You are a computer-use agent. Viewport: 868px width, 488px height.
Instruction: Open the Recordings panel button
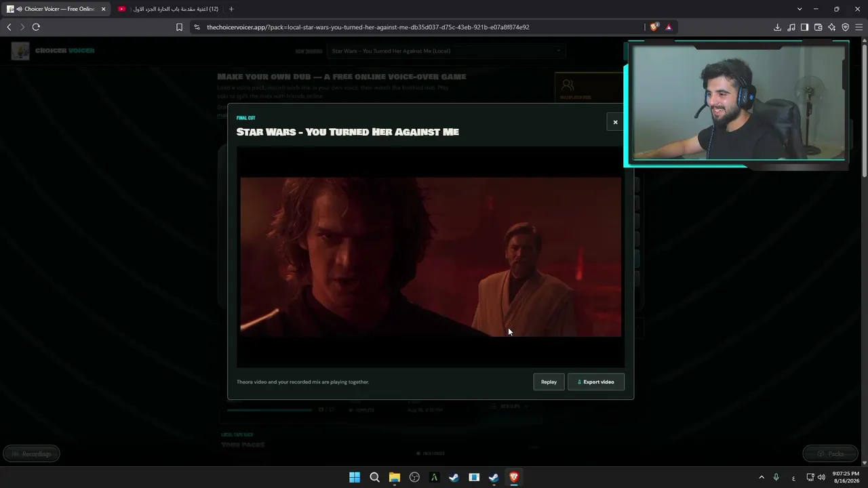[x=31, y=453]
